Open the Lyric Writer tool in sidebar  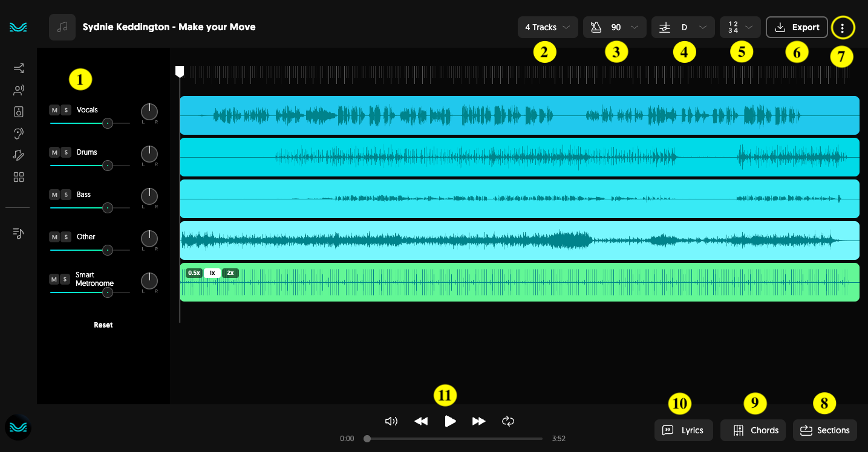18,155
